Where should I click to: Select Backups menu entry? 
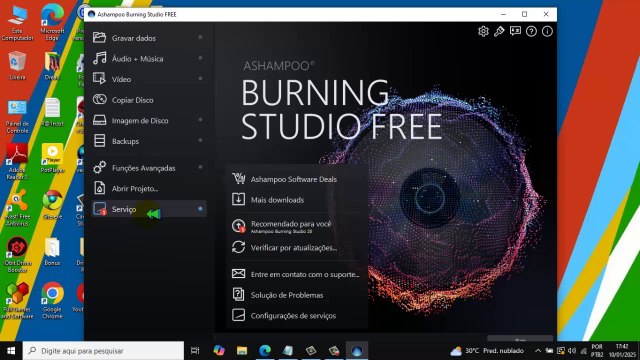point(149,141)
